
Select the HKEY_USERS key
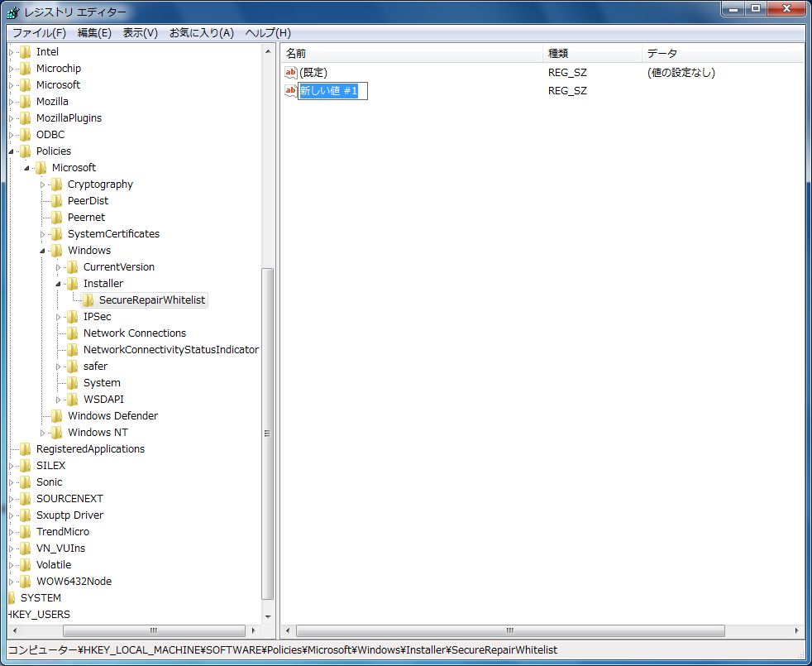click(40, 615)
